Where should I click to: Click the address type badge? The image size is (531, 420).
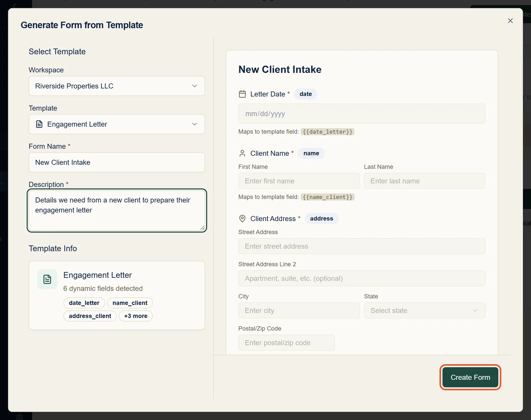[321, 219]
